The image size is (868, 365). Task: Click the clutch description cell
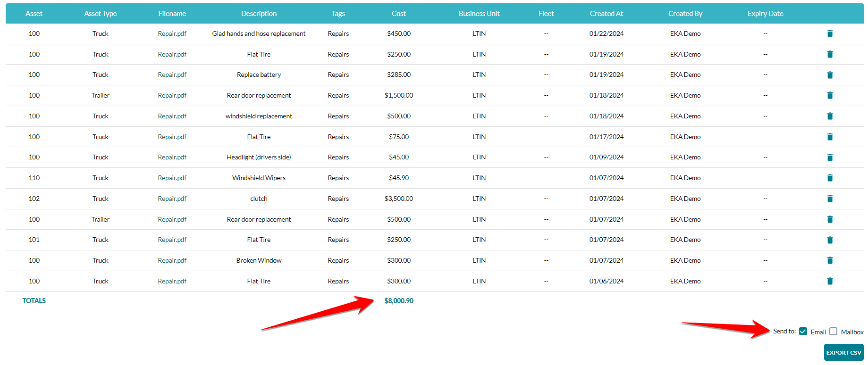(259, 199)
